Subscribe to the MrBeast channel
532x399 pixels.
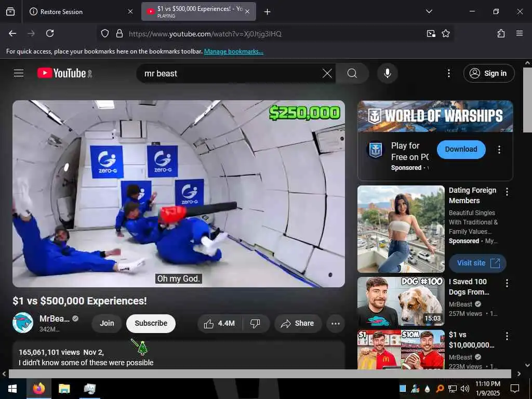point(151,323)
